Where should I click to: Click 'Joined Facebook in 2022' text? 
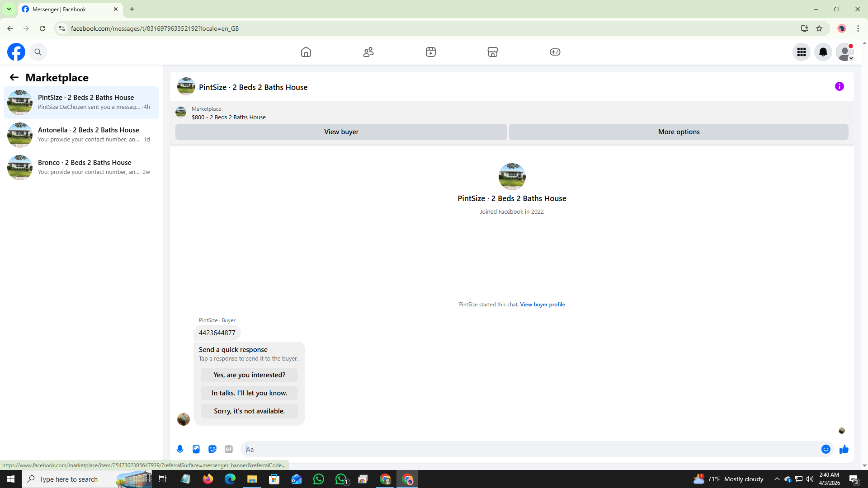coord(512,212)
